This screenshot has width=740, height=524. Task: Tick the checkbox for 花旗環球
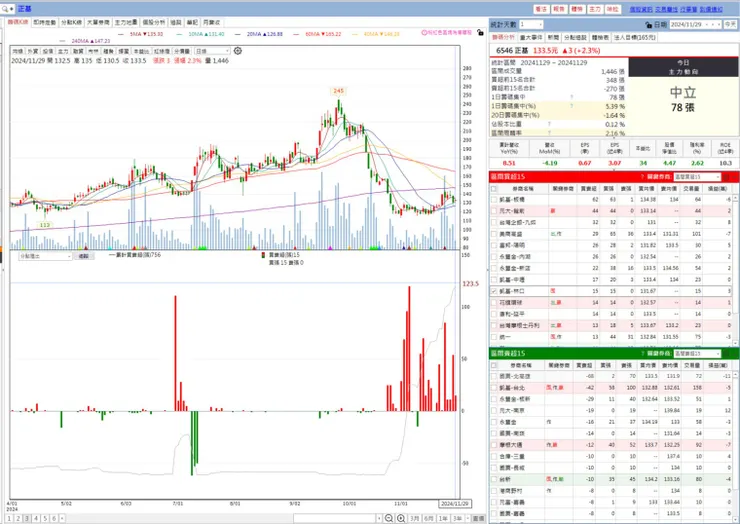[494, 303]
